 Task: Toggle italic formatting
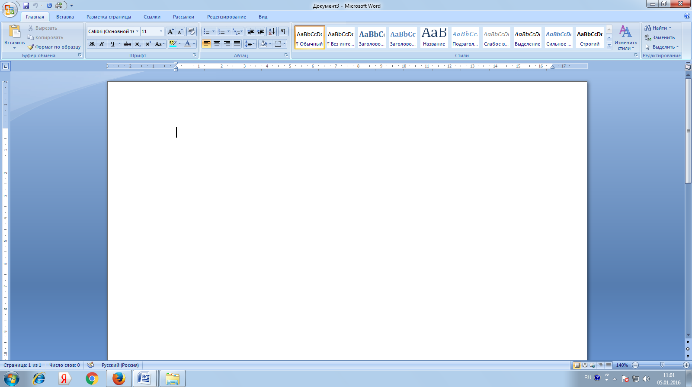point(102,44)
